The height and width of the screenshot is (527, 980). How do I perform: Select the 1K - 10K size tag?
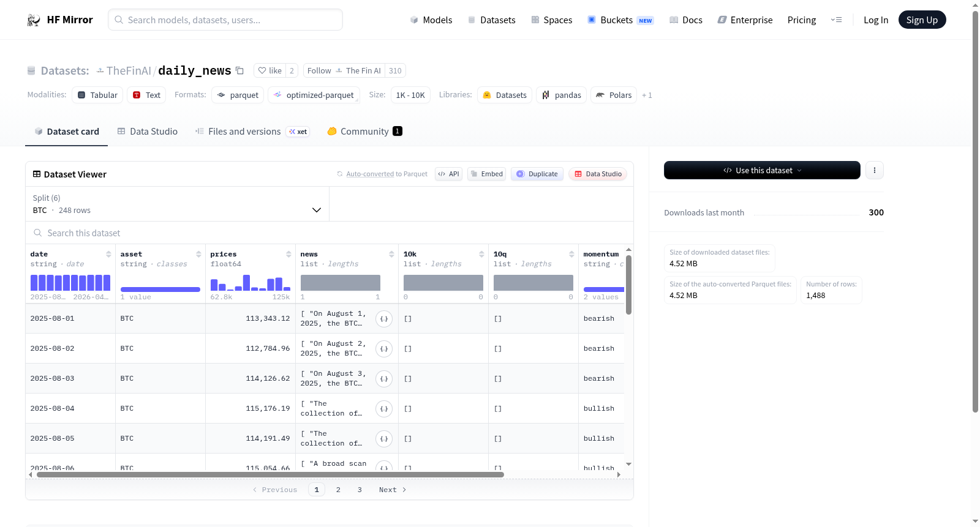(410, 95)
